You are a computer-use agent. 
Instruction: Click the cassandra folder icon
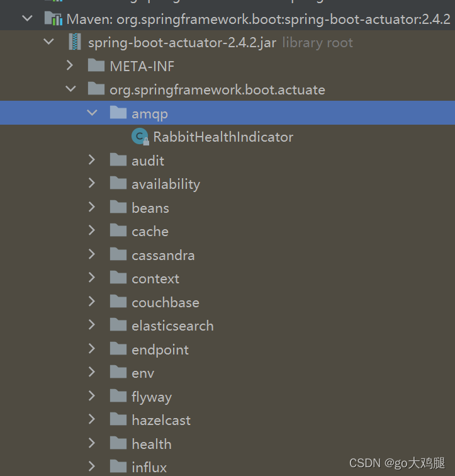[118, 254]
